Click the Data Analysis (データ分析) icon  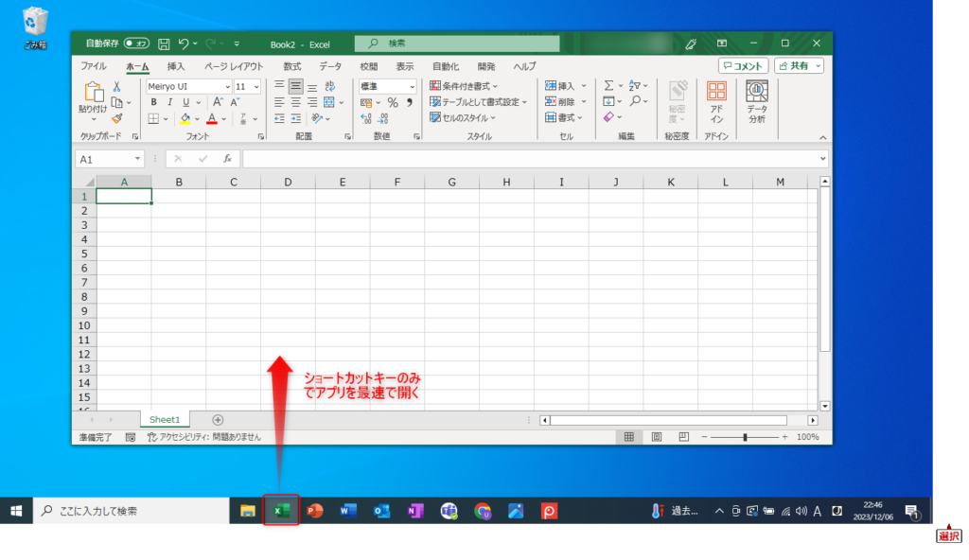coord(756,102)
